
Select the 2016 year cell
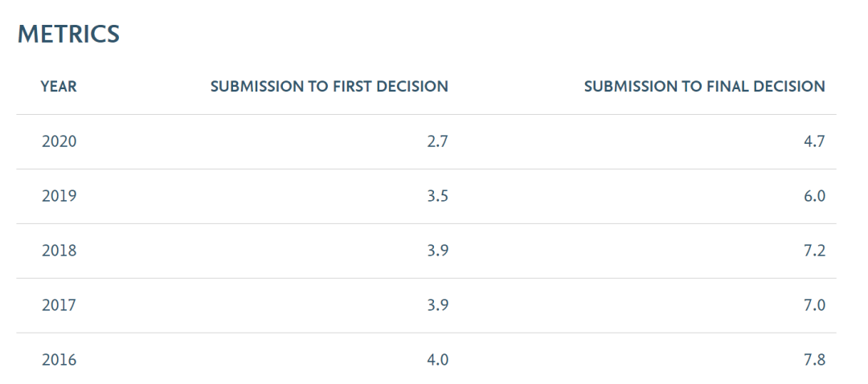pos(59,360)
